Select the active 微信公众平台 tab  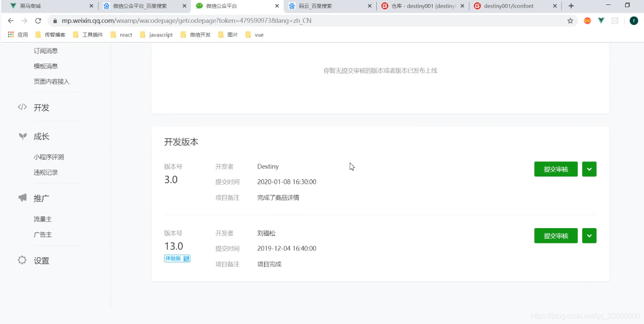click(237, 6)
